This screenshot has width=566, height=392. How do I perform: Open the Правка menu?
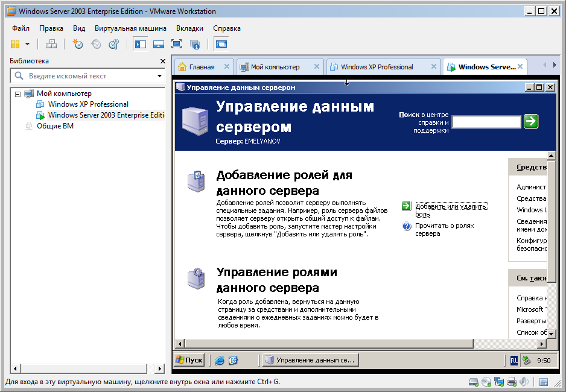pos(51,28)
